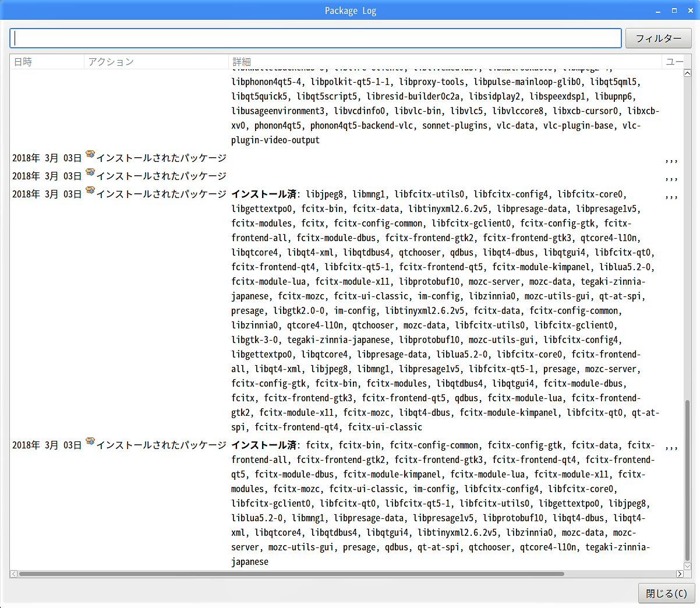Click the text tegaki-zinnia-japanese, libprotobuf10
The width and height of the screenshot is (700, 608).
(373, 340)
